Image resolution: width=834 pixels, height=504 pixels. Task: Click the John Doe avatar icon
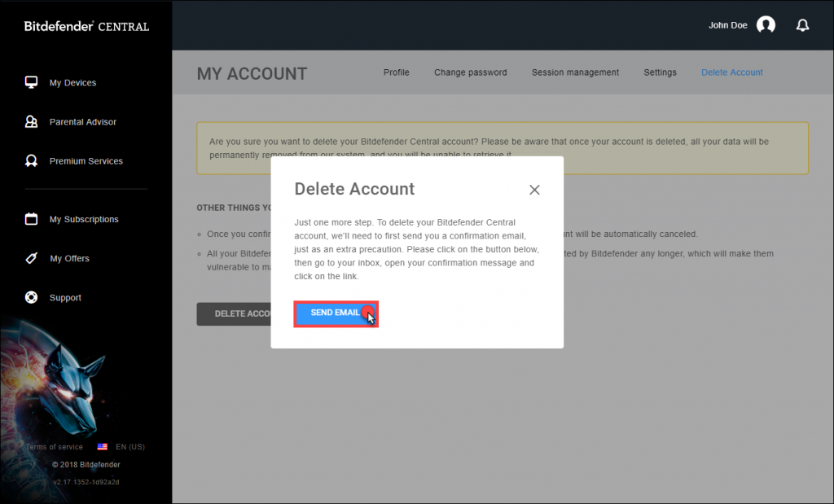766,25
